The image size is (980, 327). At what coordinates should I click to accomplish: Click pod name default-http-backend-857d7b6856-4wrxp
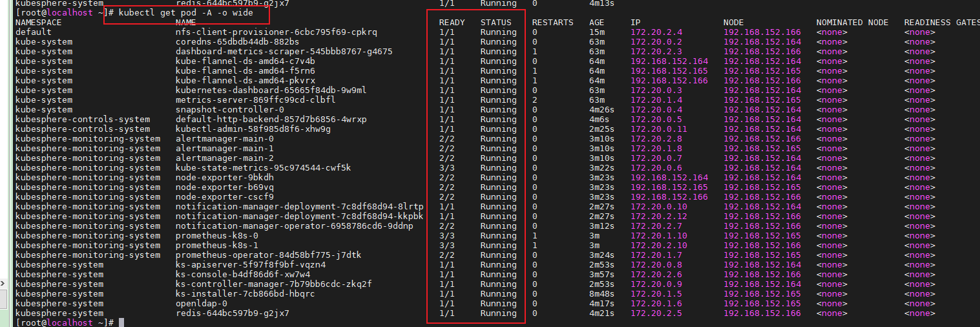tap(271, 120)
